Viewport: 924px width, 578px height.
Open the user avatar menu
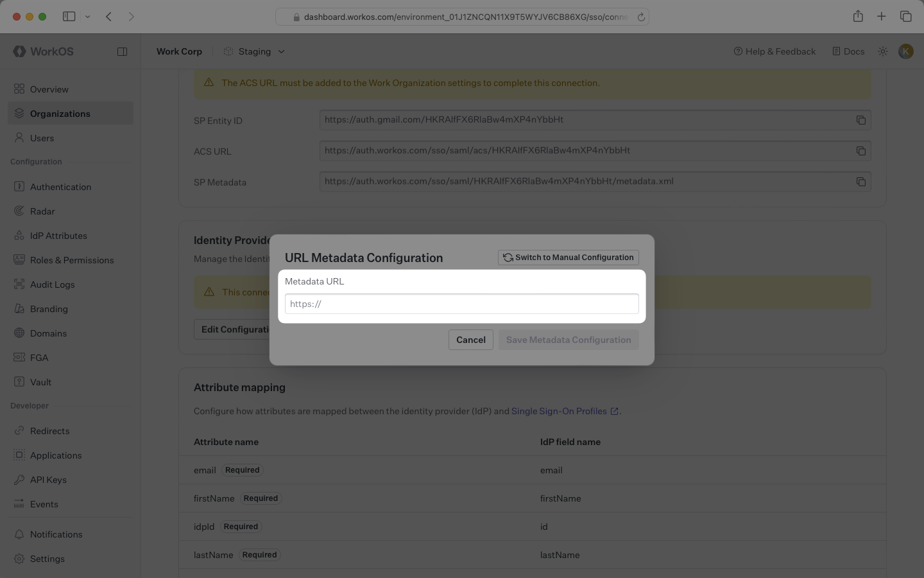click(905, 51)
